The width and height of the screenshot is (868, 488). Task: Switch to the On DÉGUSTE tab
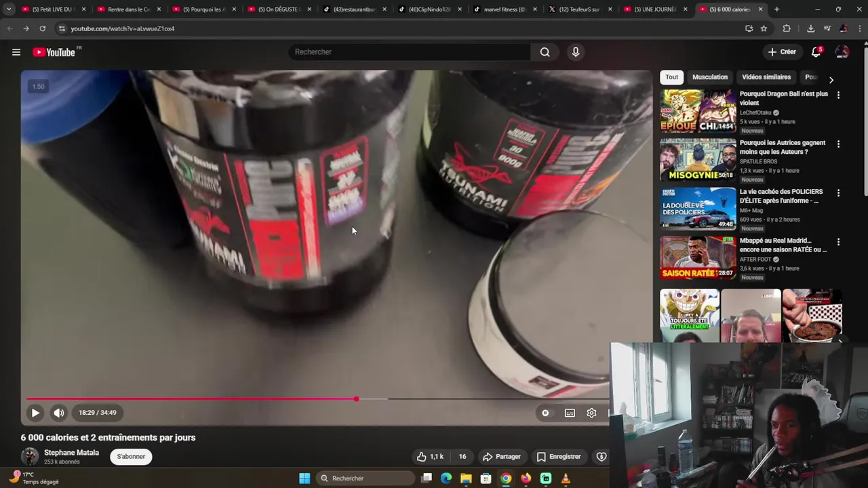278,9
